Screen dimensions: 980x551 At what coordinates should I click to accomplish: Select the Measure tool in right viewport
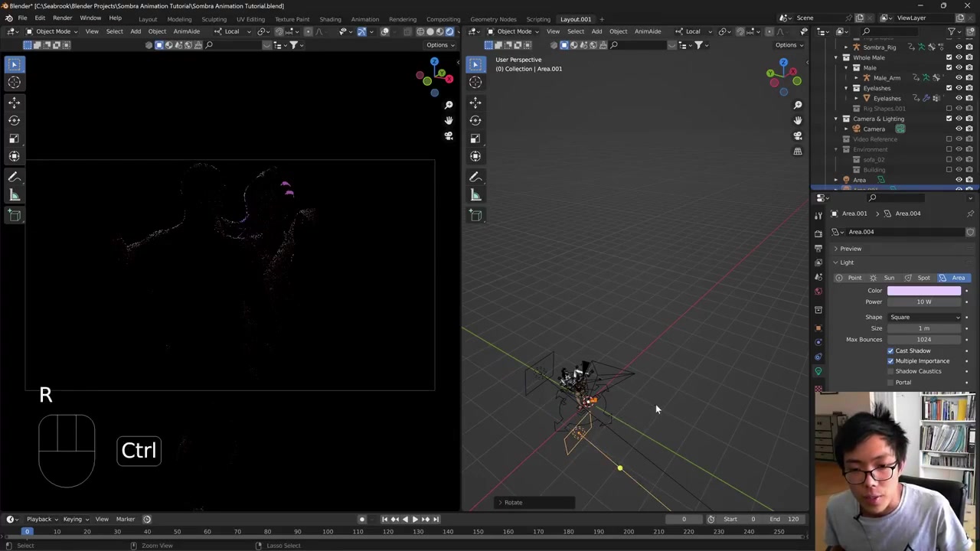click(x=475, y=195)
